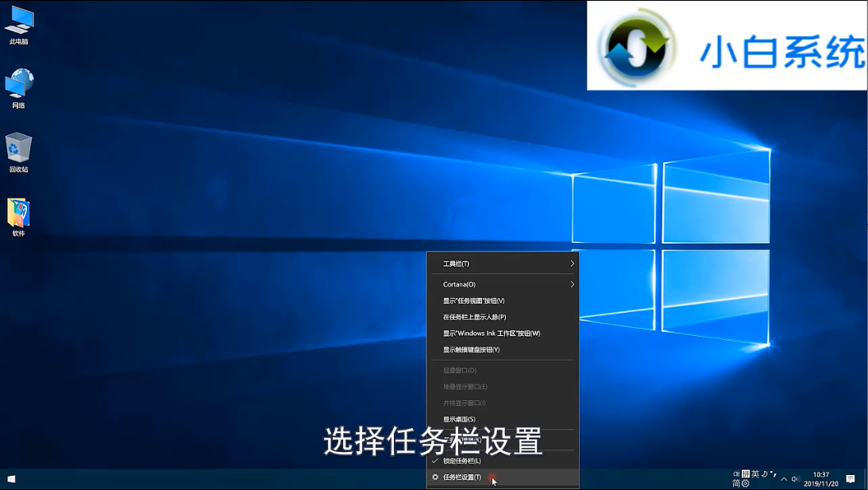Select the 回收站 recycle bin icon
The height and width of the screenshot is (490, 868).
pyautogui.click(x=18, y=152)
